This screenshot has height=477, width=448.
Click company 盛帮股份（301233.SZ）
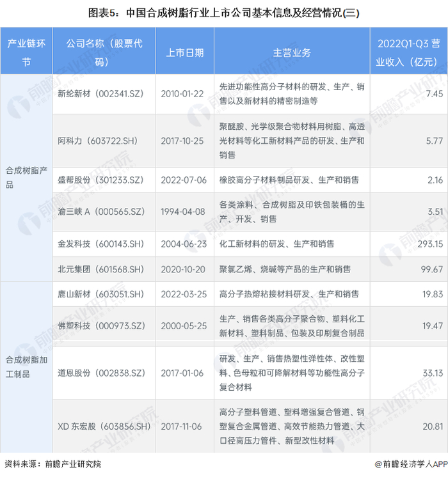click(100, 180)
